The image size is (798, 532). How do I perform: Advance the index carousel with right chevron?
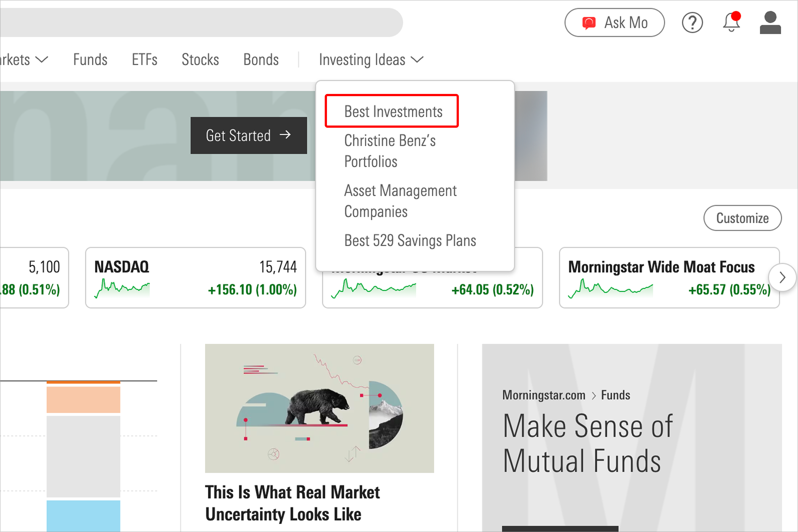pyautogui.click(x=782, y=277)
